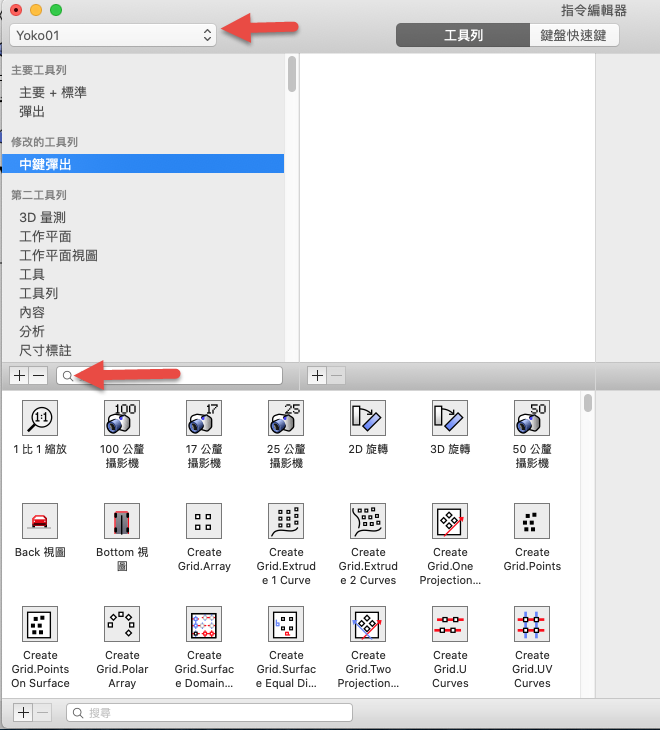This screenshot has width=660, height=730.
Task: Open the Yoko01 toolbar set dropdown
Action: tap(113, 35)
